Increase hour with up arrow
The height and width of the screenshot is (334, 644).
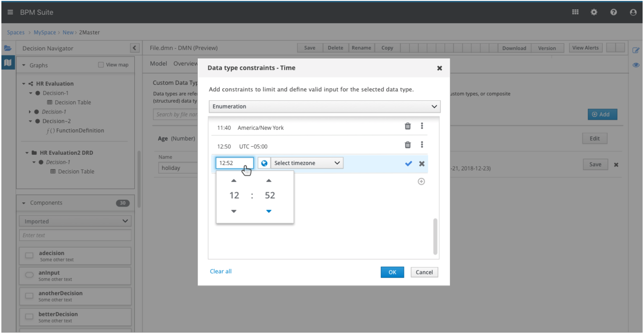[233, 181]
